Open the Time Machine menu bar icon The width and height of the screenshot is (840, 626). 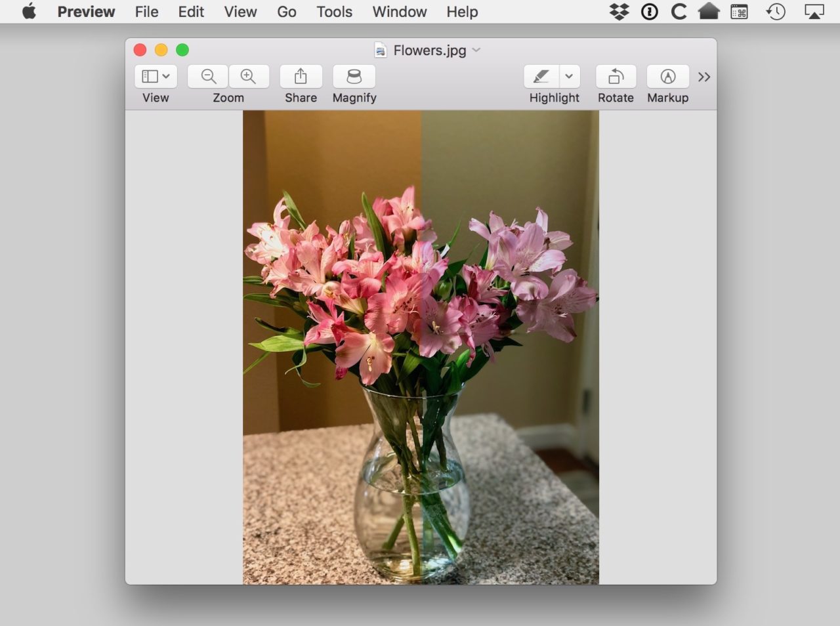pyautogui.click(x=776, y=12)
